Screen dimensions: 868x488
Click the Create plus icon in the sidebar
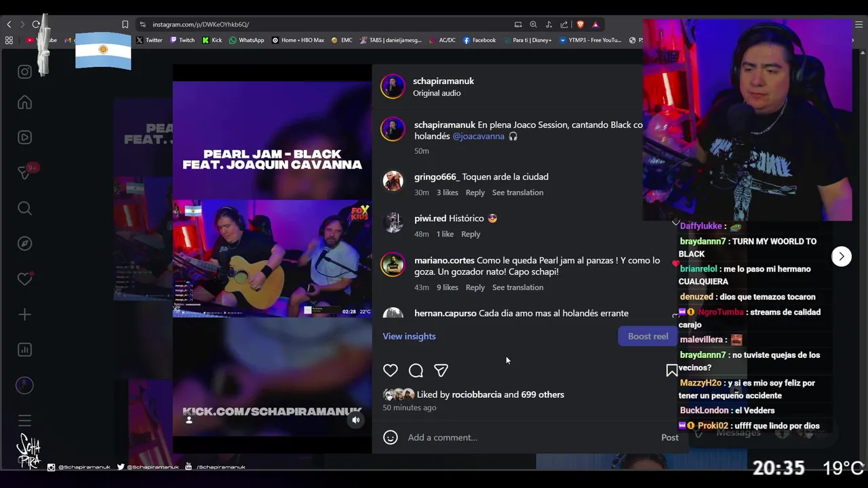[x=24, y=314]
